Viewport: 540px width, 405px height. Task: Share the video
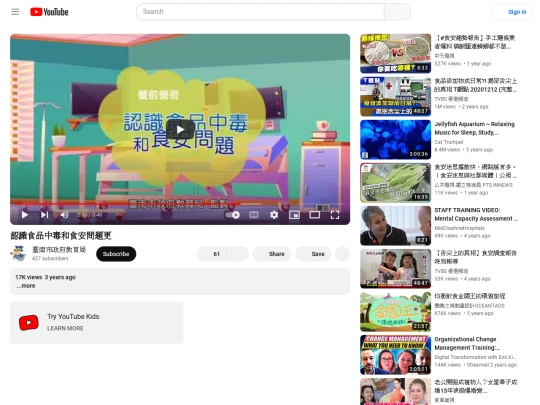pos(272,254)
